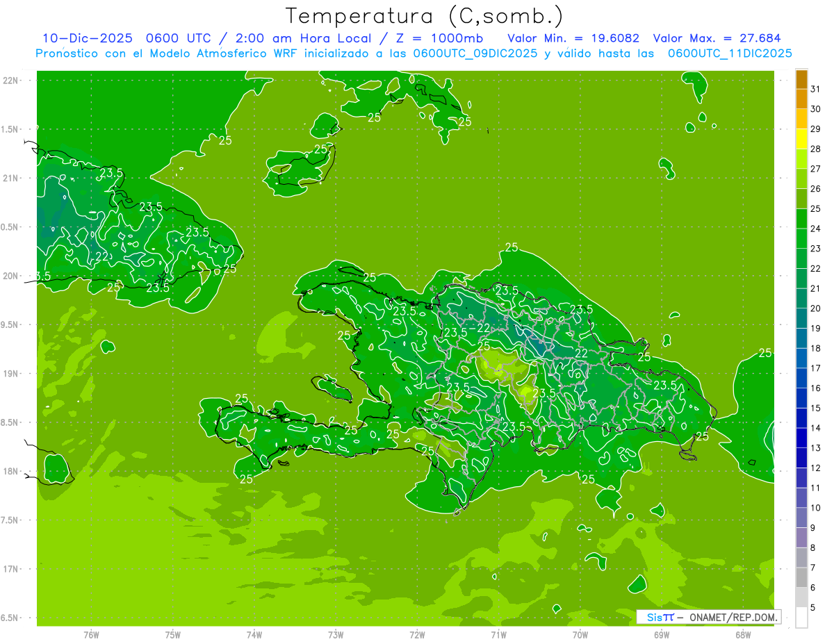
Task: Click the "21N" latitude axis label
Action: click(10, 178)
